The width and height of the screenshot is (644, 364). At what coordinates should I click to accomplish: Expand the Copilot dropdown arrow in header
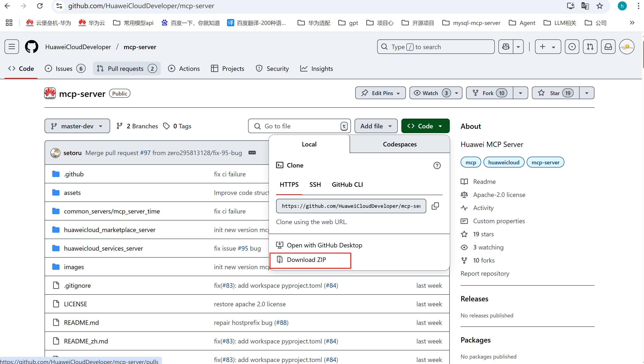click(518, 47)
